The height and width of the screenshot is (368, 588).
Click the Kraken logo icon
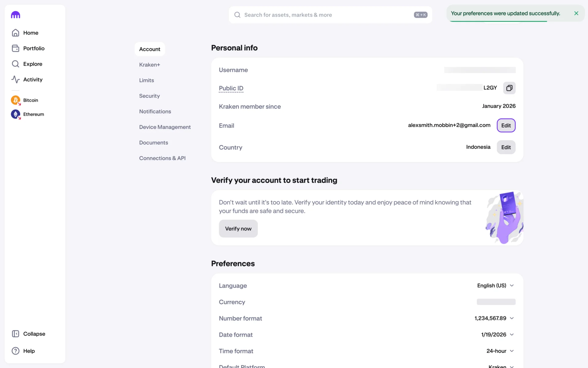15,15
